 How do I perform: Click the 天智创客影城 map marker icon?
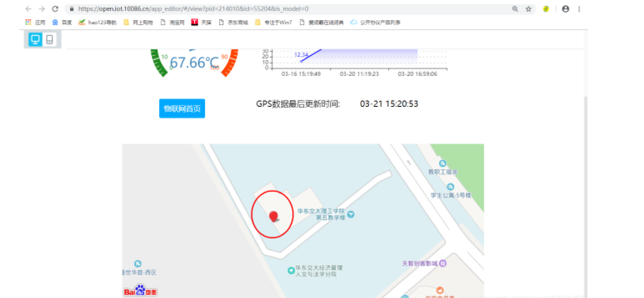[442, 263]
